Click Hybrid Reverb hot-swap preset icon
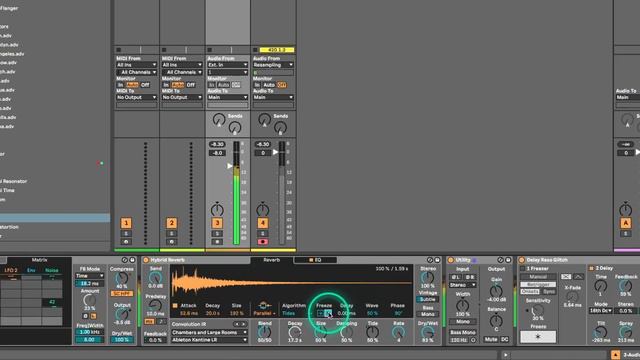This screenshot has height=360, width=640. pyautogui.click(x=430, y=260)
